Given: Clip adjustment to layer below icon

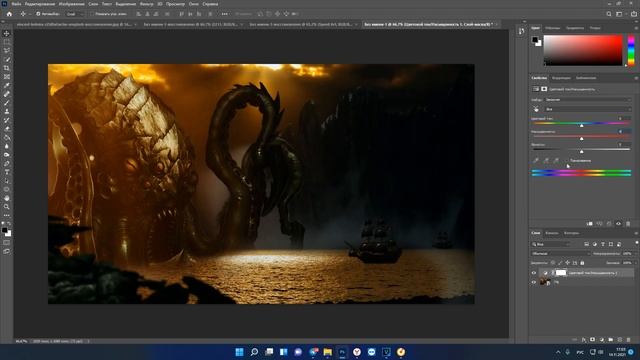Looking at the screenshot, I should point(589,224).
